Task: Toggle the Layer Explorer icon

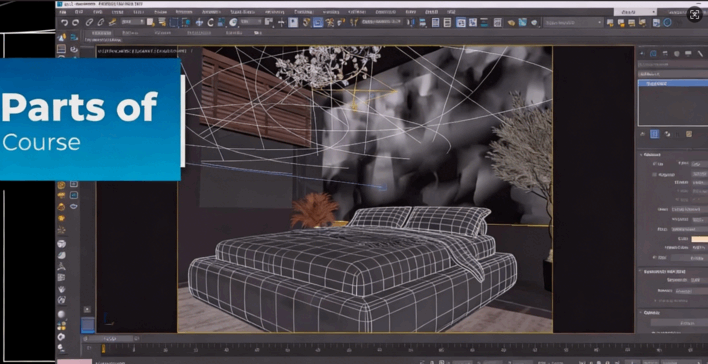Action: [x=447, y=22]
